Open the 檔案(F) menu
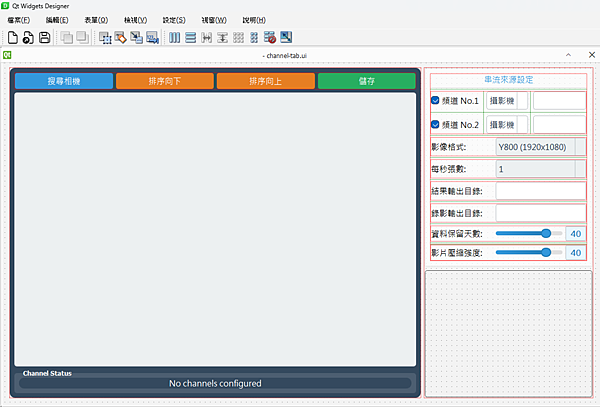This screenshot has width=600, height=407. (19, 20)
